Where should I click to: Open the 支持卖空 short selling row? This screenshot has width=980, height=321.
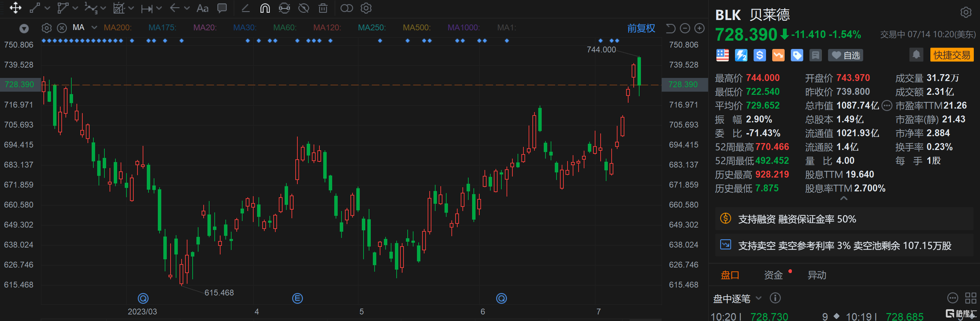point(844,245)
